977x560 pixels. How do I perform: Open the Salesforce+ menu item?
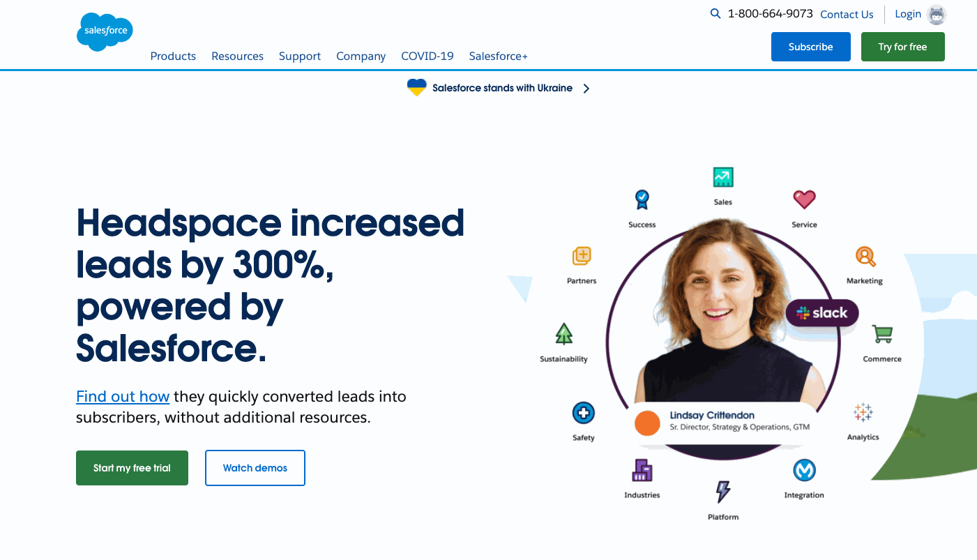click(x=498, y=56)
